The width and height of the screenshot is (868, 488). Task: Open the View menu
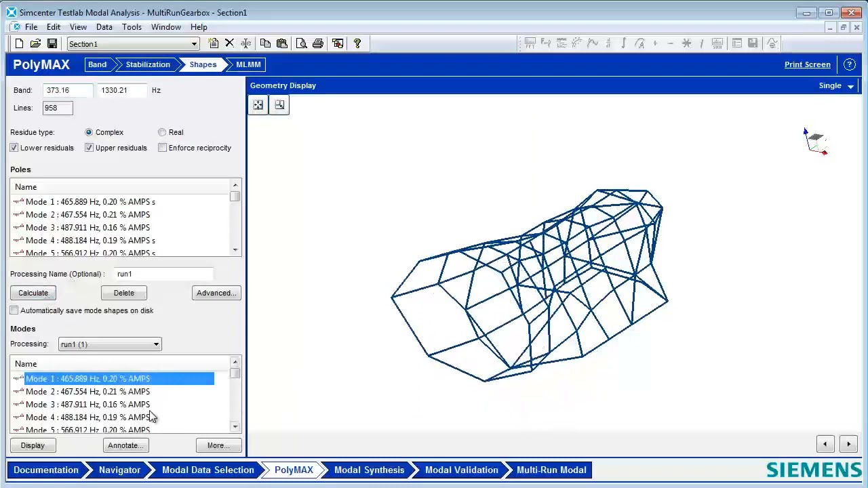78,27
